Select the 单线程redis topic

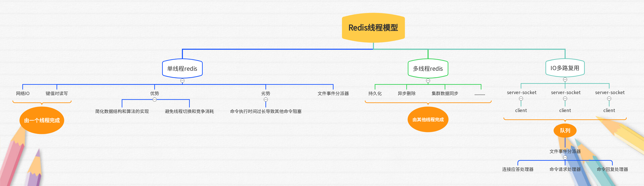pos(182,69)
